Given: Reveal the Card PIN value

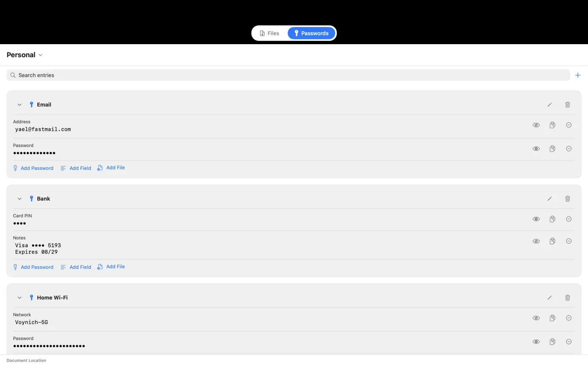Looking at the screenshot, I should 536,219.
